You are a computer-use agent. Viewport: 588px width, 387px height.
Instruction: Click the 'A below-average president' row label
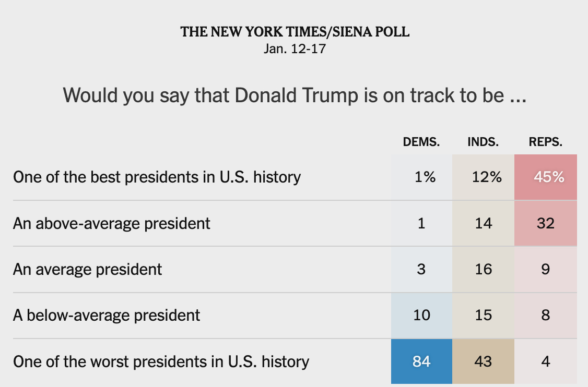pos(107,316)
